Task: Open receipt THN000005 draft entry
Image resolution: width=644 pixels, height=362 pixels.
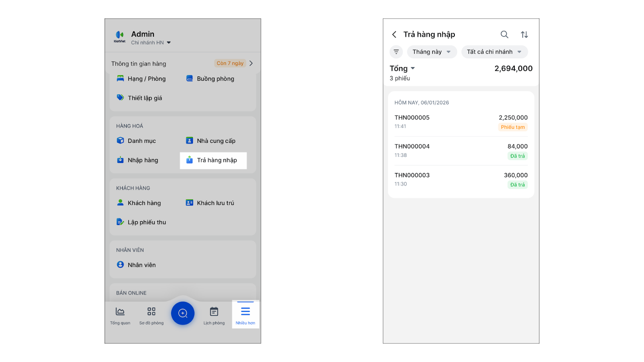Action: [461, 122]
